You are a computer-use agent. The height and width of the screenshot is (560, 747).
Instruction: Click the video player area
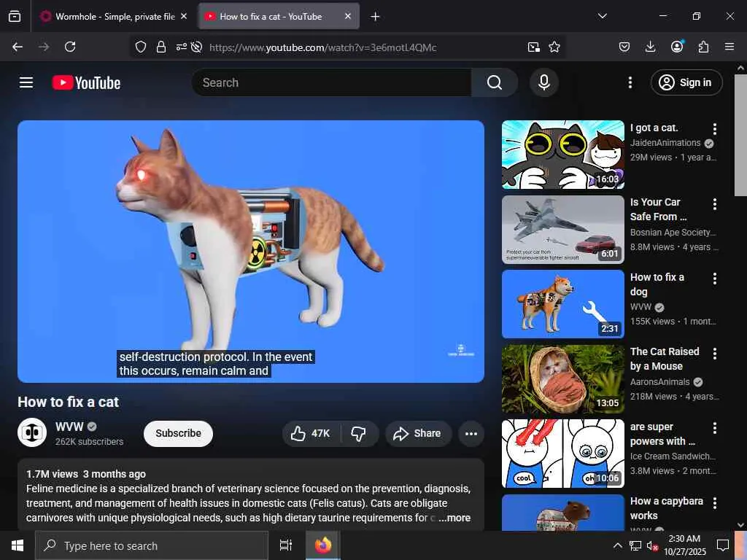(251, 251)
